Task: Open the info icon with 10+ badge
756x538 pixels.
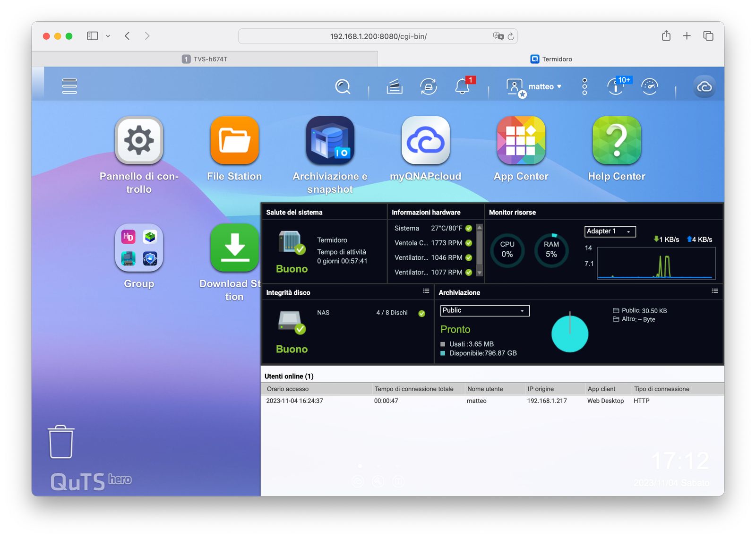Action: 616,86
